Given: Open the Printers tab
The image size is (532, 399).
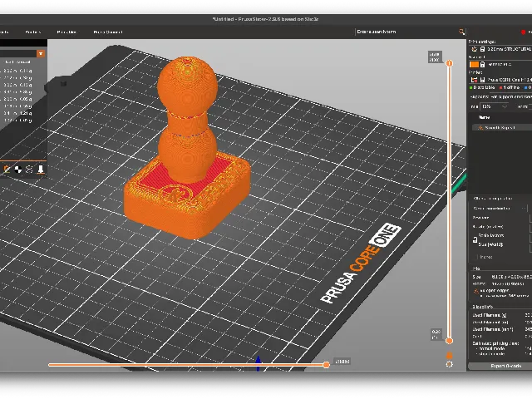Looking at the screenshot, I should click(x=33, y=32).
